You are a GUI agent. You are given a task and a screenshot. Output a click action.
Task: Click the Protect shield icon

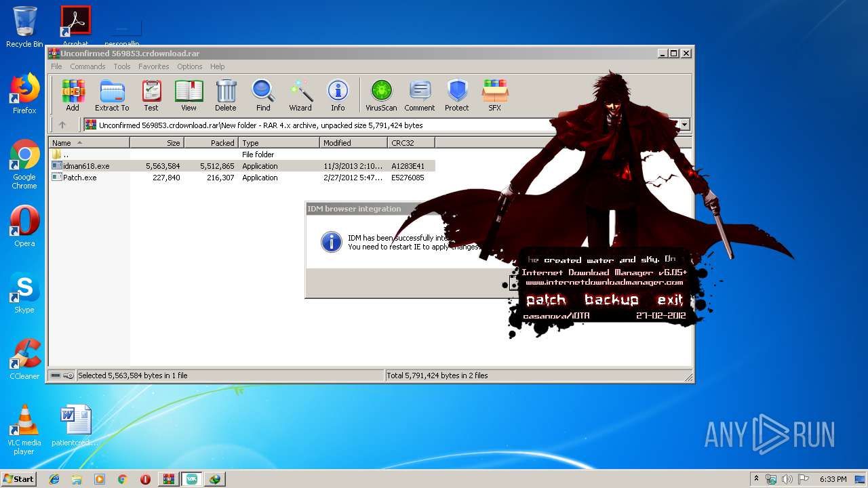(x=457, y=96)
